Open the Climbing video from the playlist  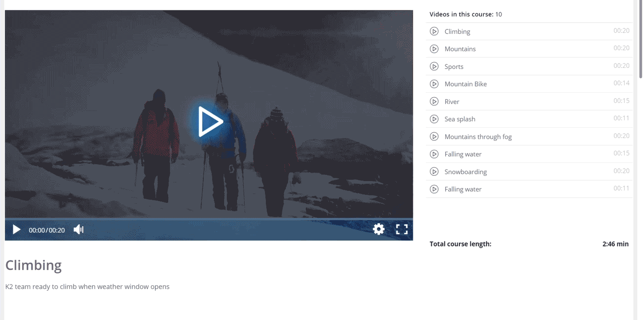[457, 31]
